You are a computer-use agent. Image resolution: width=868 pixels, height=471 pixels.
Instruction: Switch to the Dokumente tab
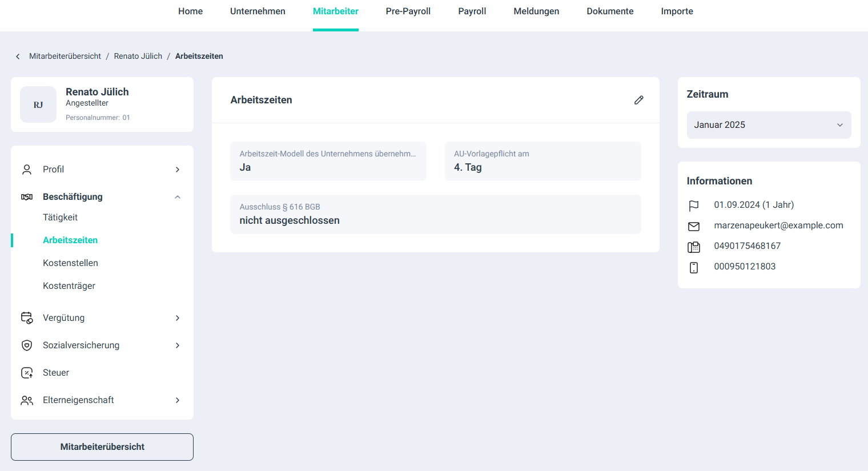click(x=610, y=11)
